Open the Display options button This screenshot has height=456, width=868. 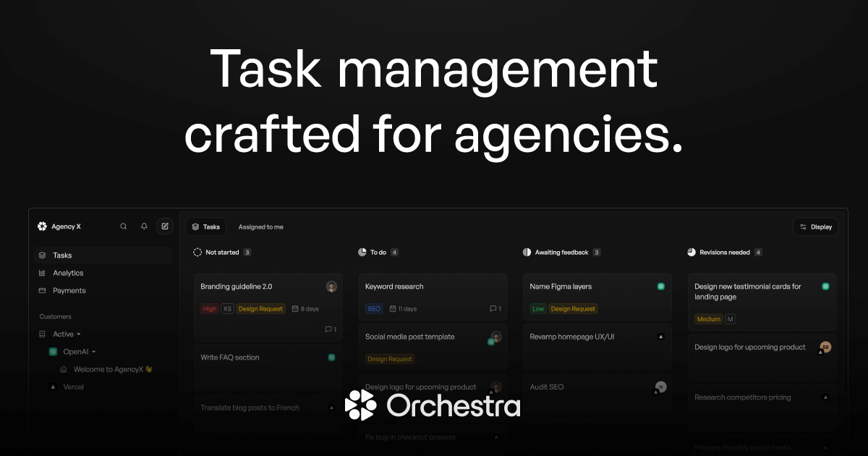[x=815, y=226]
